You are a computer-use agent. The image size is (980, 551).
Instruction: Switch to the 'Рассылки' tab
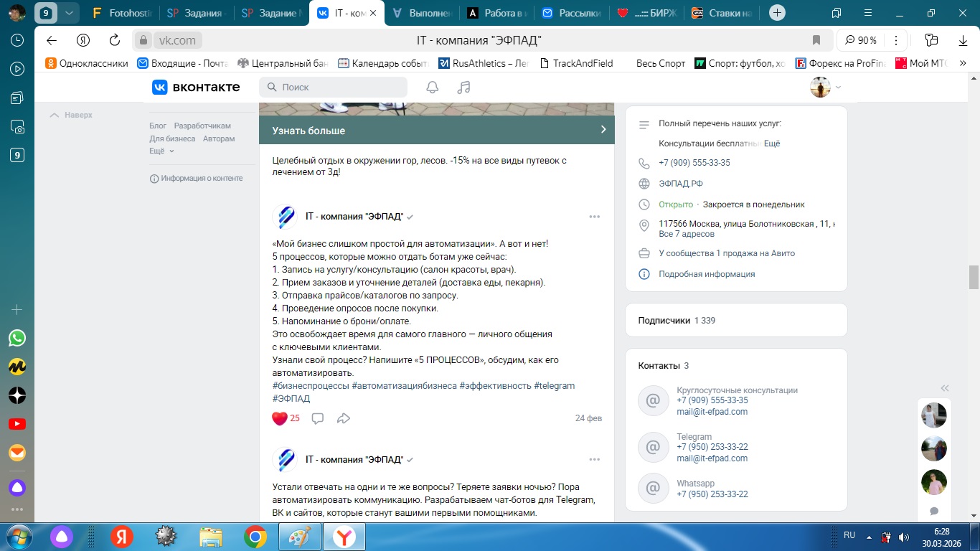tap(571, 12)
